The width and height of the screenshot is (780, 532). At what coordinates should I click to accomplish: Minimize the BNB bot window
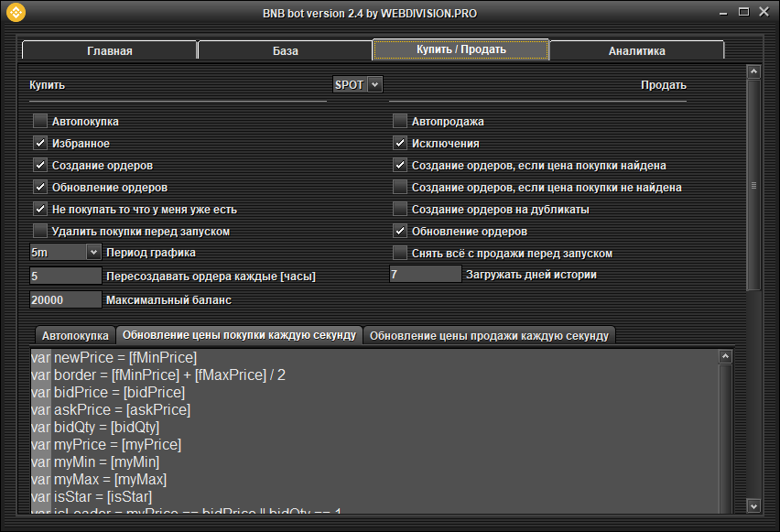coord(720,12)
